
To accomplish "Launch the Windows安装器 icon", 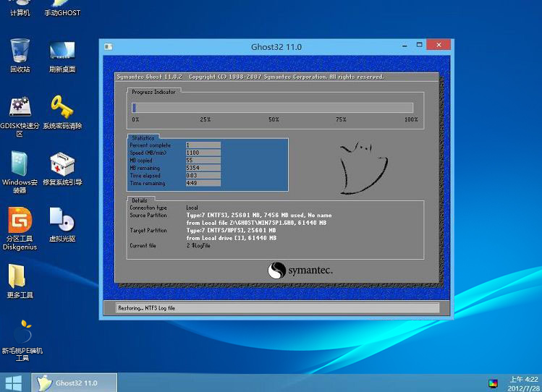I will (20, 172).
